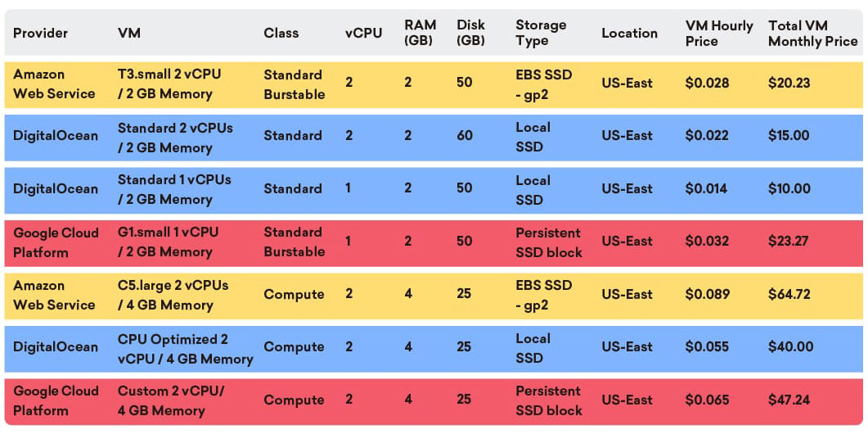Select the Class column header
The width and height of the screenshot is (868, 434).
click(281, 33)
